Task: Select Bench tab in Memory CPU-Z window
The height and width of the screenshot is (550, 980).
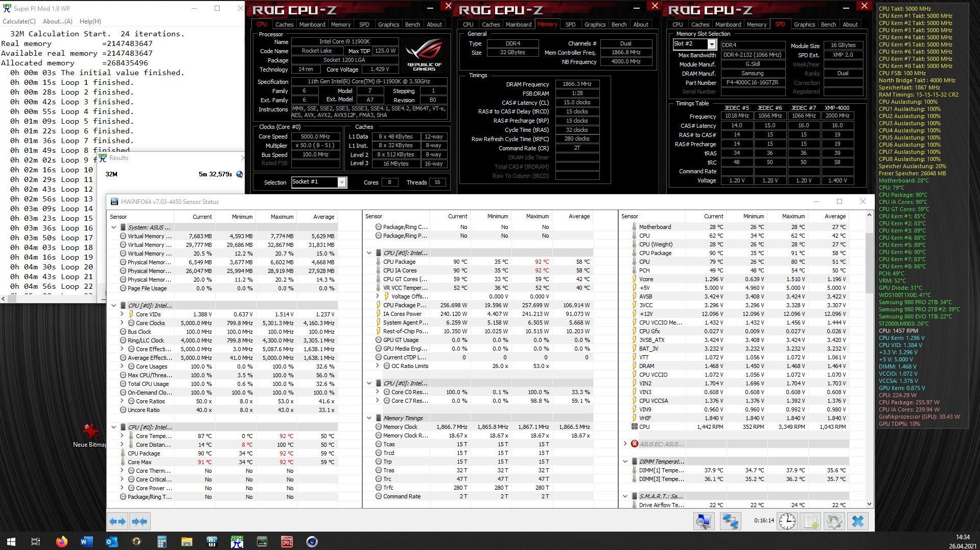Action: tap(619, 25)
